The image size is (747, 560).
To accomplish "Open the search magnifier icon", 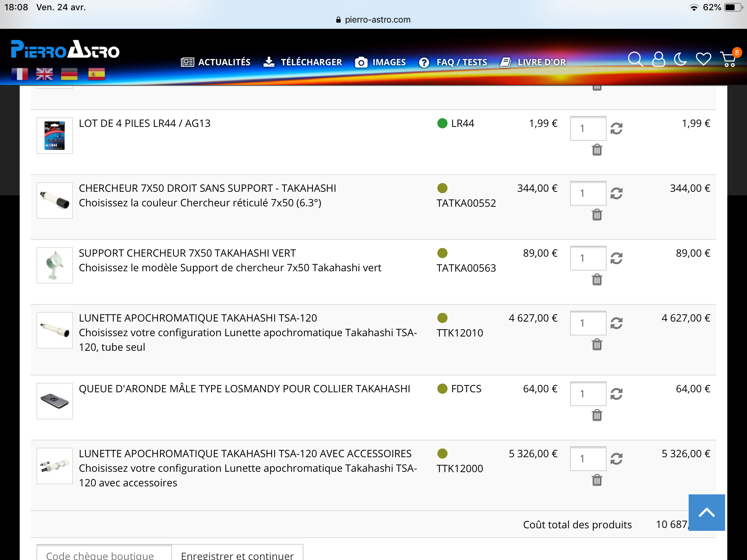I will (x=635, y=59).
